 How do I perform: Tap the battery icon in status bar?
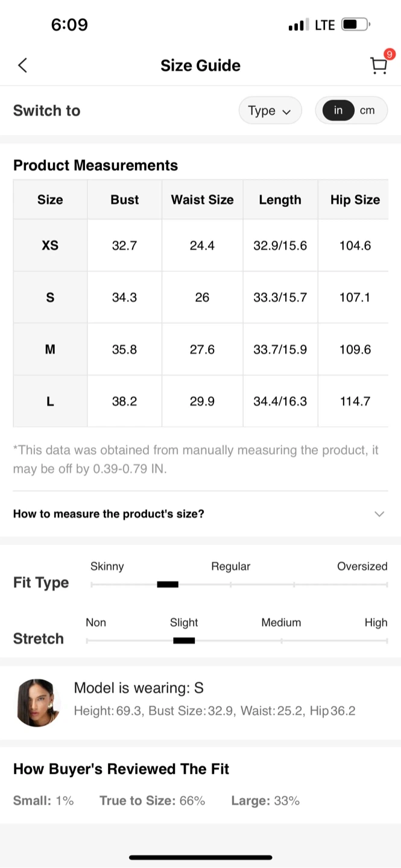(355, 25)
